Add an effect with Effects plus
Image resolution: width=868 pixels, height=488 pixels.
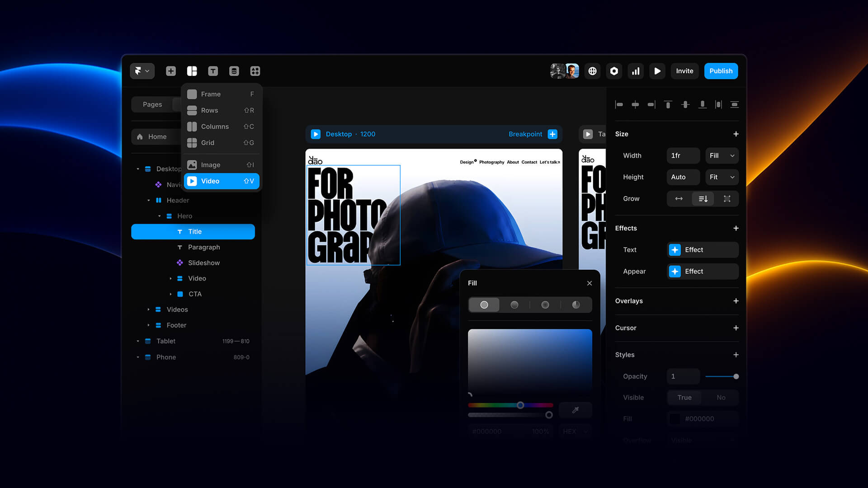pos(736,228)
